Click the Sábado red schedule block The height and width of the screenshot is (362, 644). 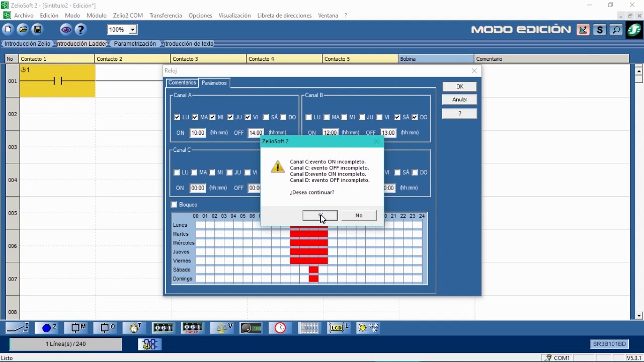[x=313, y=270]
